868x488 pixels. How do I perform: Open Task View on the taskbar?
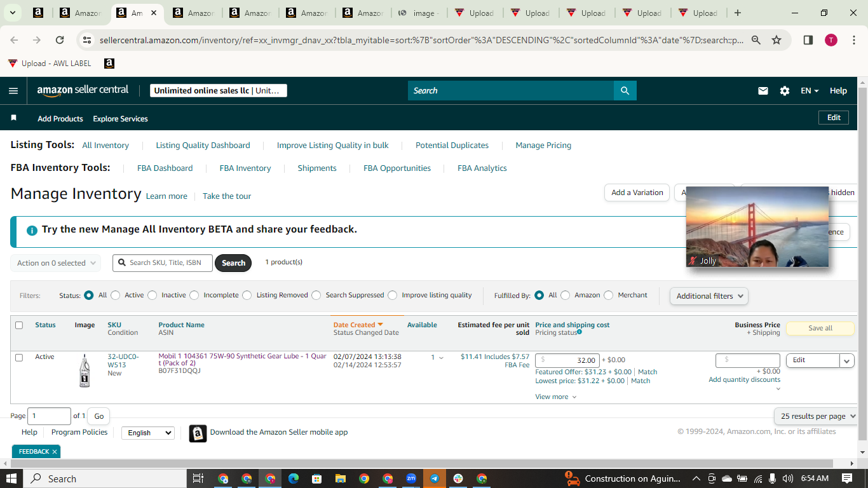click(x=198, y=478)
